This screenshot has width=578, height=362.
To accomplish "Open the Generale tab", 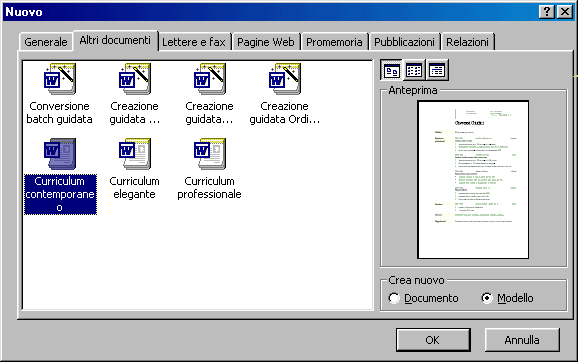I will (x=46, y=42).
